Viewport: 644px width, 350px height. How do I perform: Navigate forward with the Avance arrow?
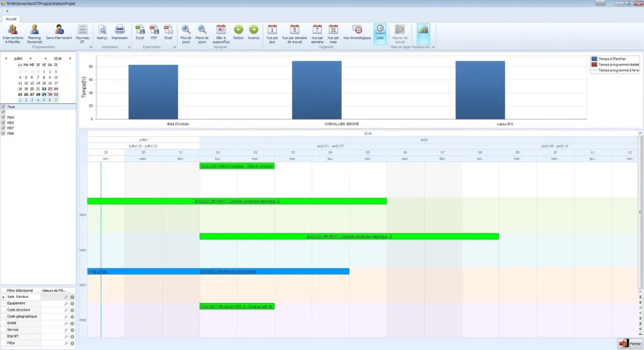click(254, 32)
